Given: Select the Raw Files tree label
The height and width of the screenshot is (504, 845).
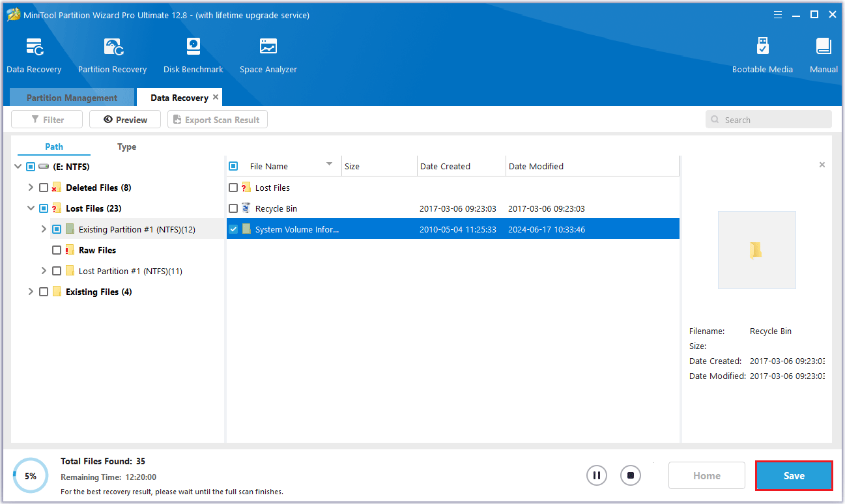Looking at the screenshot, I should pyautogui.click(x=98, y=250).
